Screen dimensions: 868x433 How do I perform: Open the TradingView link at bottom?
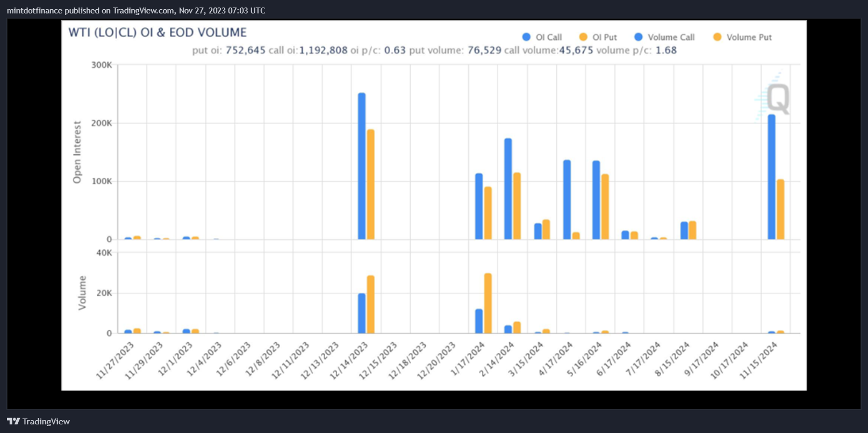pyautogui.click(x=38, y=421)
